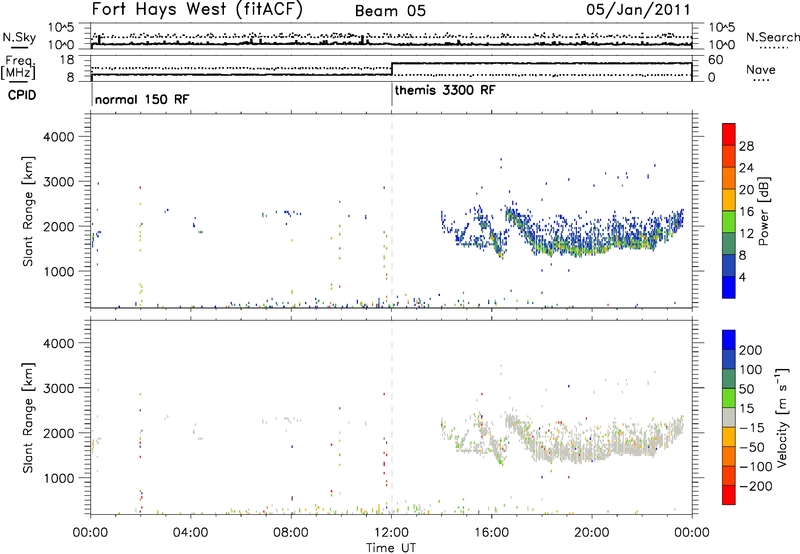
Task: Click the 'Slant Range [km]' label of the velocity panel
Action: pos(28,418)
